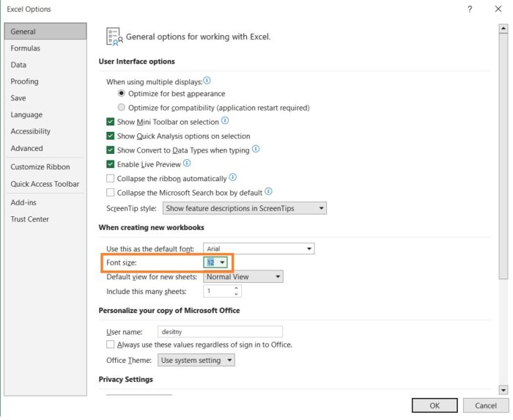Open the Office Theme dropdown
513x420 pixels.
(196, 360)
